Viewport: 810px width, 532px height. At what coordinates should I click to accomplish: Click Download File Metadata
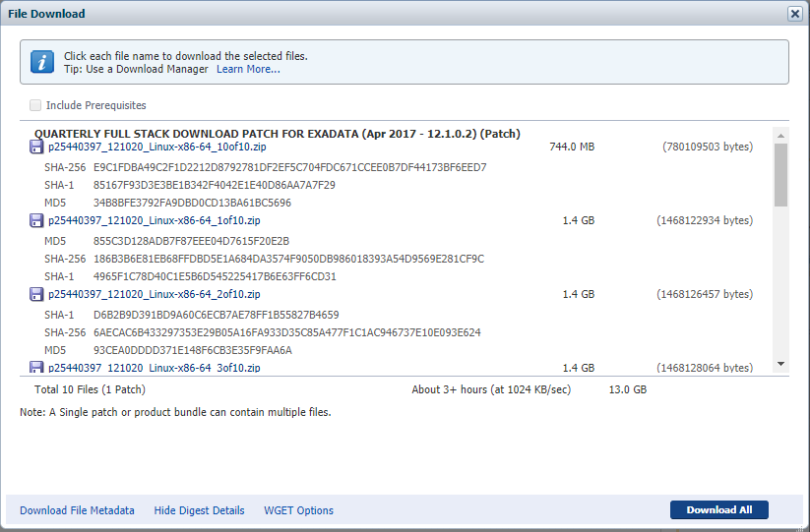pyautogui.click(x=77, y=510)
